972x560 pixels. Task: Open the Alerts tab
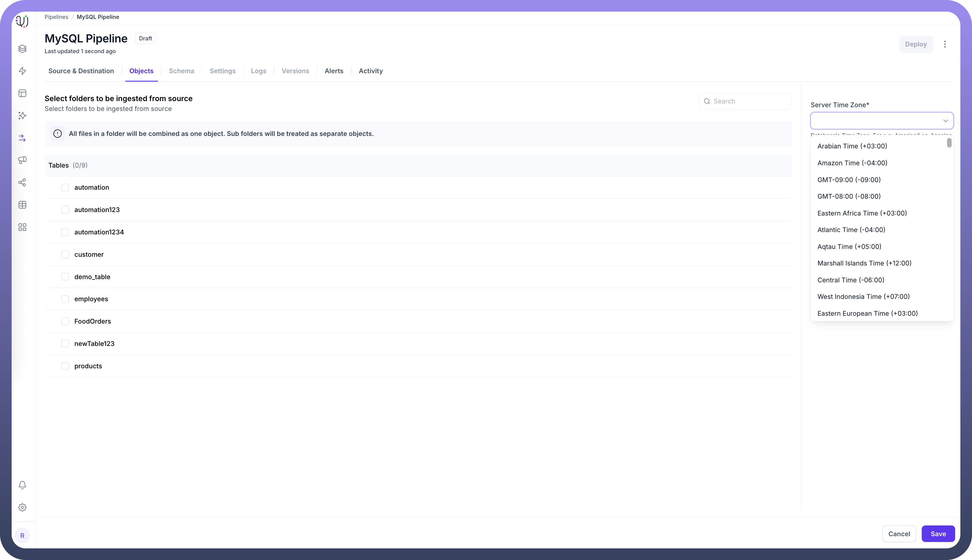334,71
